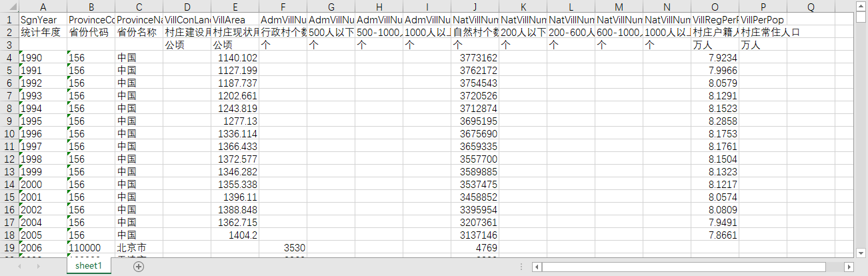Click natural village count 3137146

coord(475,235)
